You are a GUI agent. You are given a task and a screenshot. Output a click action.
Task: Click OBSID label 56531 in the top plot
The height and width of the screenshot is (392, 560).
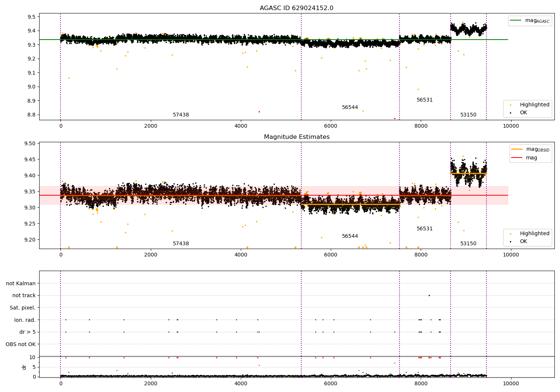tap(424, 100)
